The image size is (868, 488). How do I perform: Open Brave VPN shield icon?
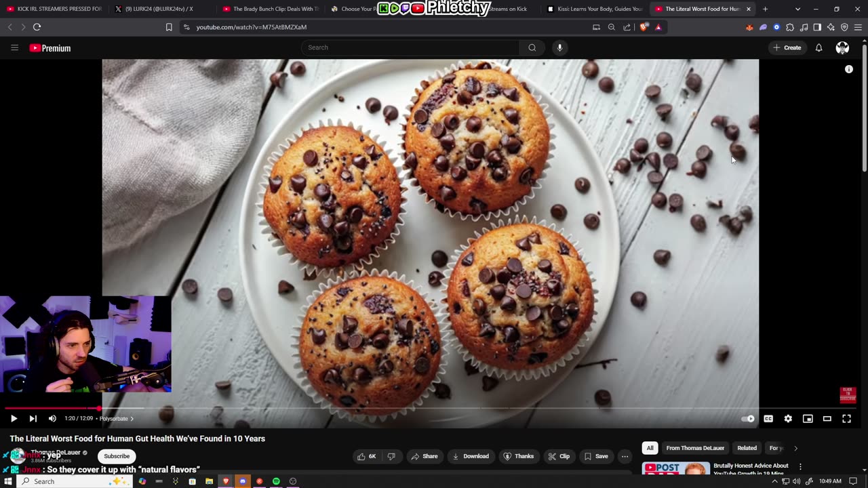coord(844,27)
